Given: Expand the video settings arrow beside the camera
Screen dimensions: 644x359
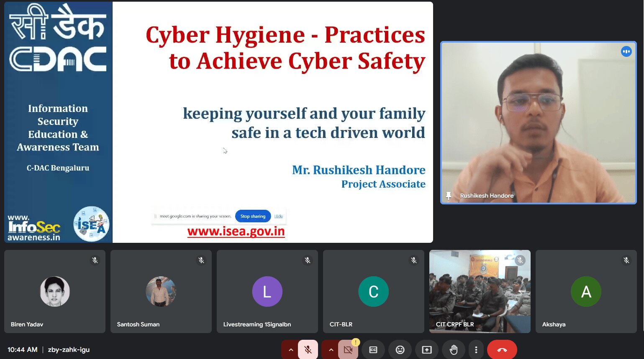Looking at the screenshot, I should click(x=331, y=350).
